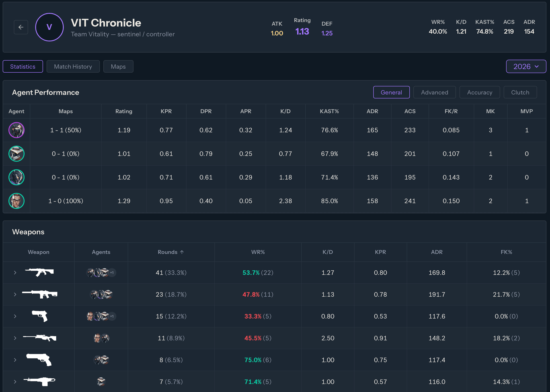The image size is (550, 392).
Task: Click the 2.38 K/D cell
Action: 285,201
